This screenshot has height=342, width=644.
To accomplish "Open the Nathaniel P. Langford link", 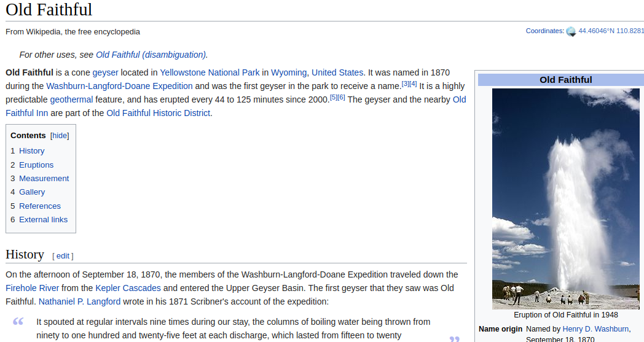I will pyautogui.click(x=80, y=301).
